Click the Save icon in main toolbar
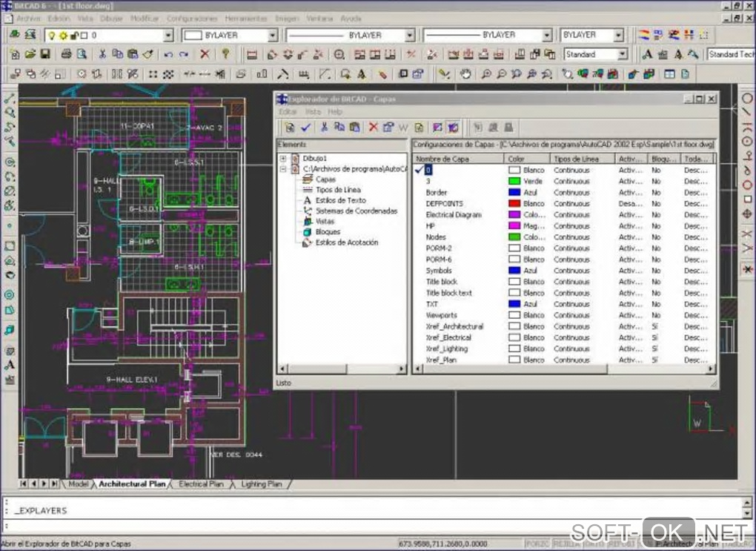756x551 pixels. [44, 54]
